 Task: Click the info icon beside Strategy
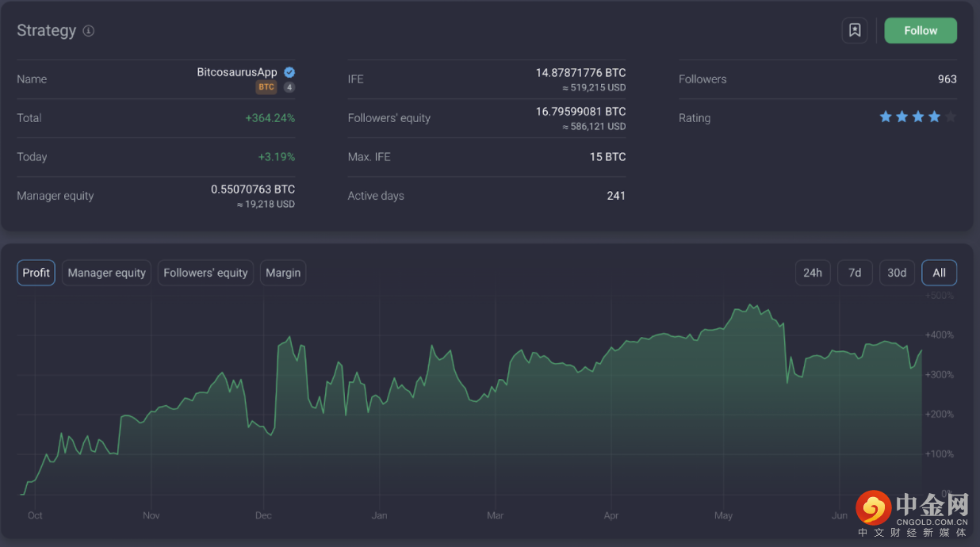[89, 31]
